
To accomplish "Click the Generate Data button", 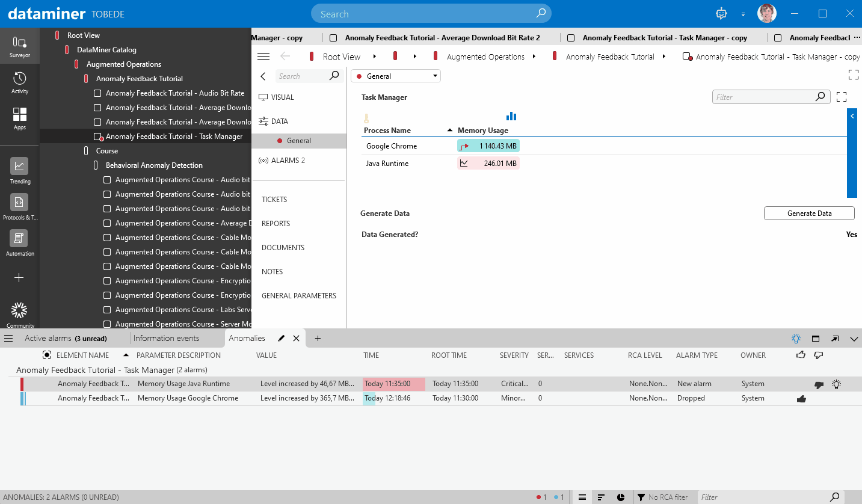I will tap(808, 213).
